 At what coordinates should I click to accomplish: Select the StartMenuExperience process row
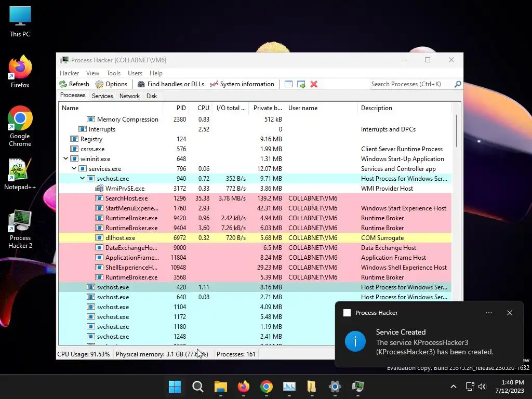point(255,208)
